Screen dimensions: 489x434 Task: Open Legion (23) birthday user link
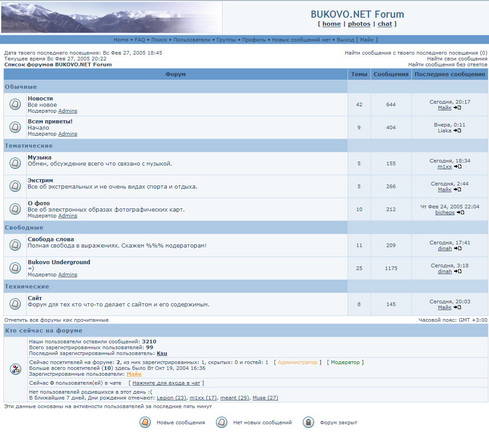(171, 398)
